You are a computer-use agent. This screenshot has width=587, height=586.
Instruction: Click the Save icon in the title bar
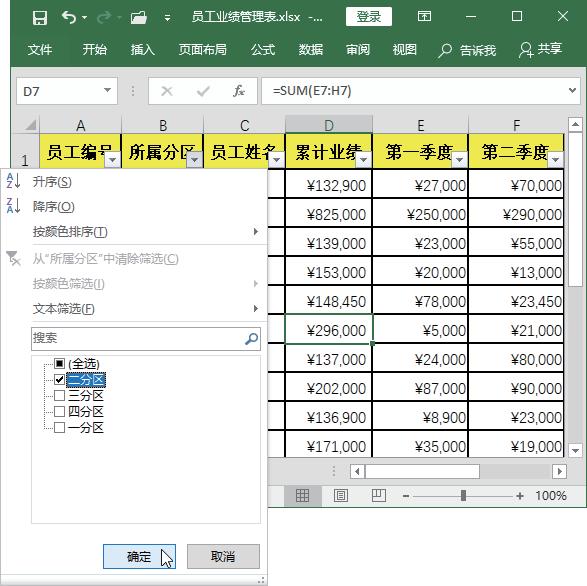(40, 17)
